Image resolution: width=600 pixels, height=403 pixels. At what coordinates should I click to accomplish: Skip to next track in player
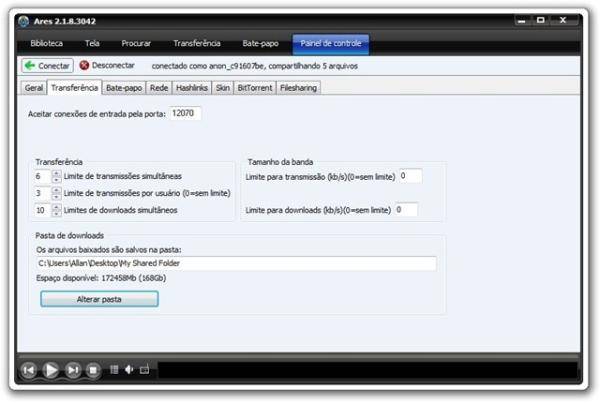73,370
